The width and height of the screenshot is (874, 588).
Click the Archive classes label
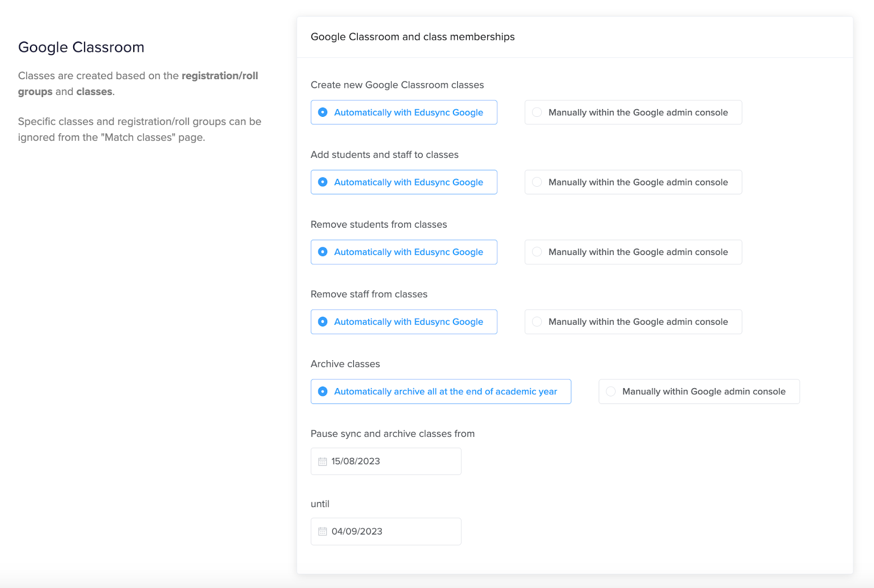345,364
